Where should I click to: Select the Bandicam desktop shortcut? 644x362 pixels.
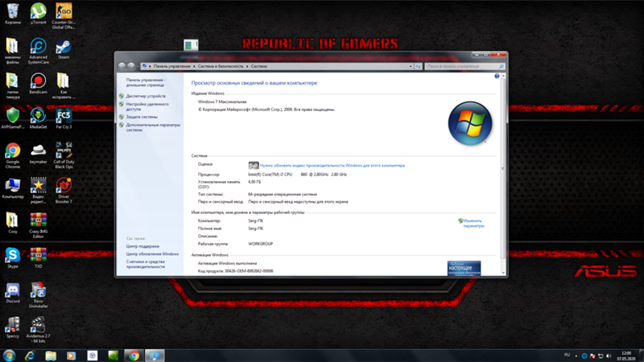[38, 84]
